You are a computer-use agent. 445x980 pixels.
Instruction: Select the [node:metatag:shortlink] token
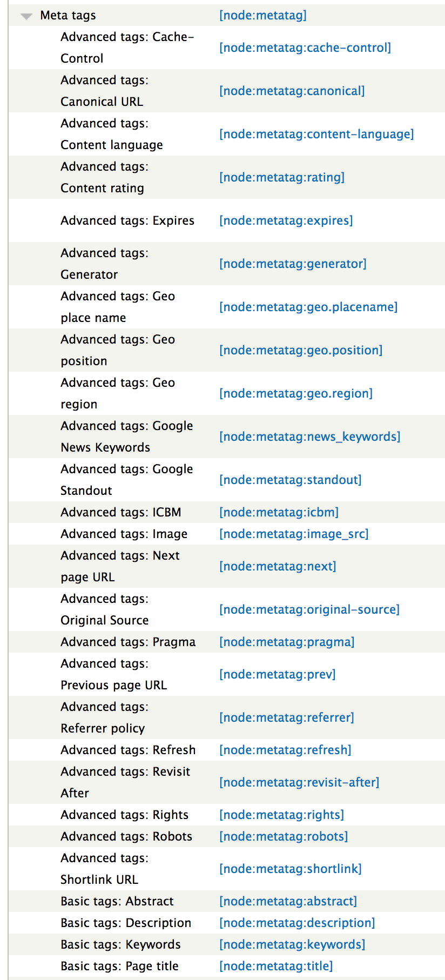point(291,869)
